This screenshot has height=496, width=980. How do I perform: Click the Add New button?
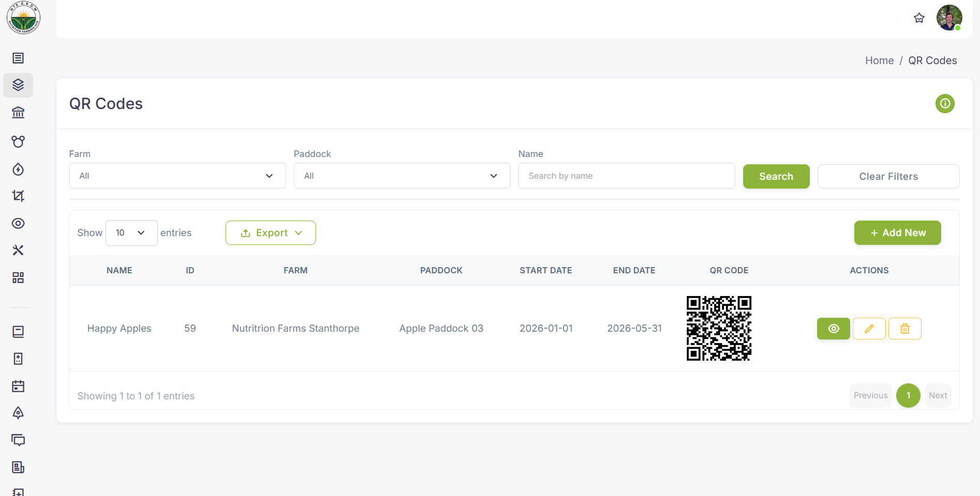click(x=898, y=233)
